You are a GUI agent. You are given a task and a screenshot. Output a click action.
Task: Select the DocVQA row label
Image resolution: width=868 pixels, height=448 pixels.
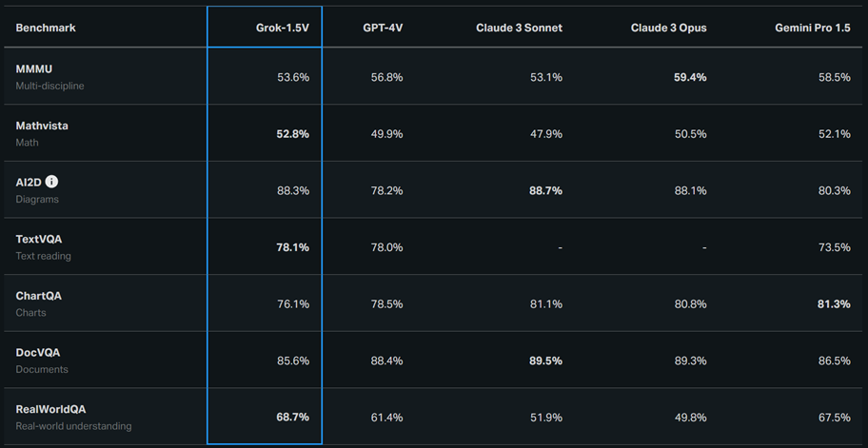click(x=38, y=352)
